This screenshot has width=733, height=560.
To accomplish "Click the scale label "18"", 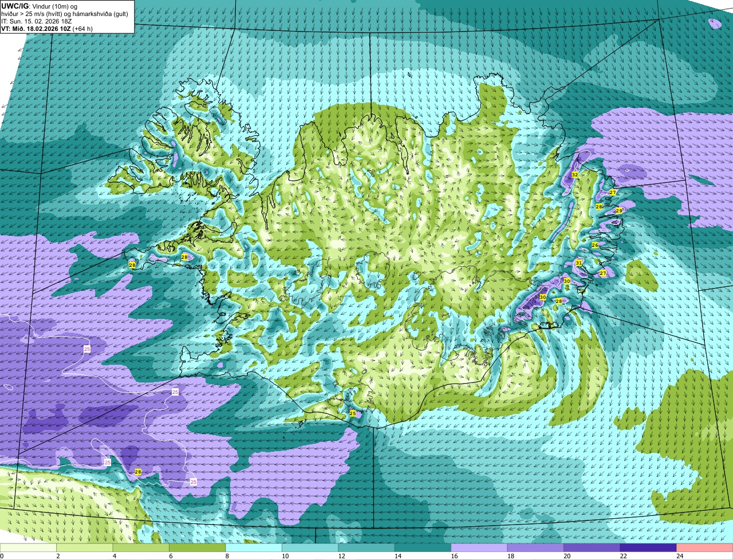I will (511, 556).
